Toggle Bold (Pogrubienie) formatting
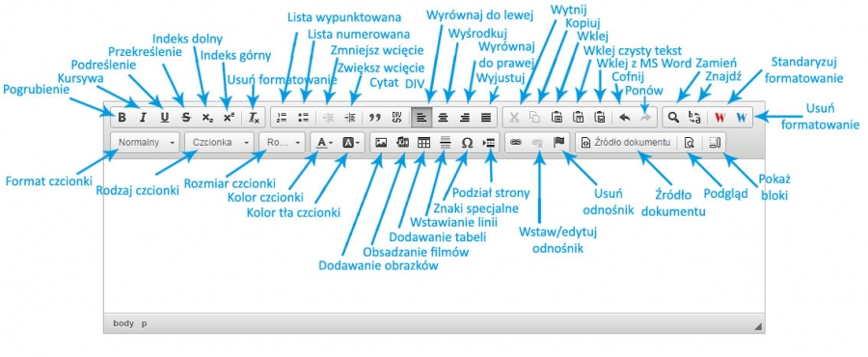 tap(122, 118)
